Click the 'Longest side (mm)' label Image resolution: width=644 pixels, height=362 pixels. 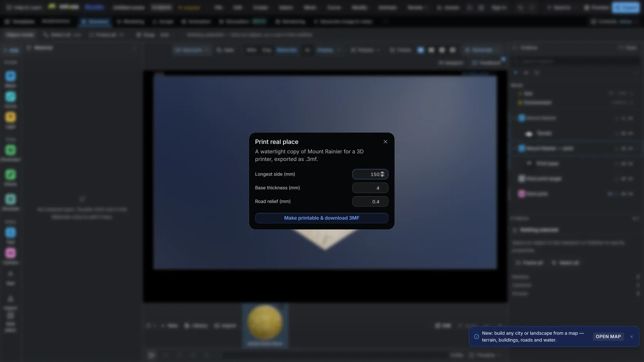(x=275, y=174)
